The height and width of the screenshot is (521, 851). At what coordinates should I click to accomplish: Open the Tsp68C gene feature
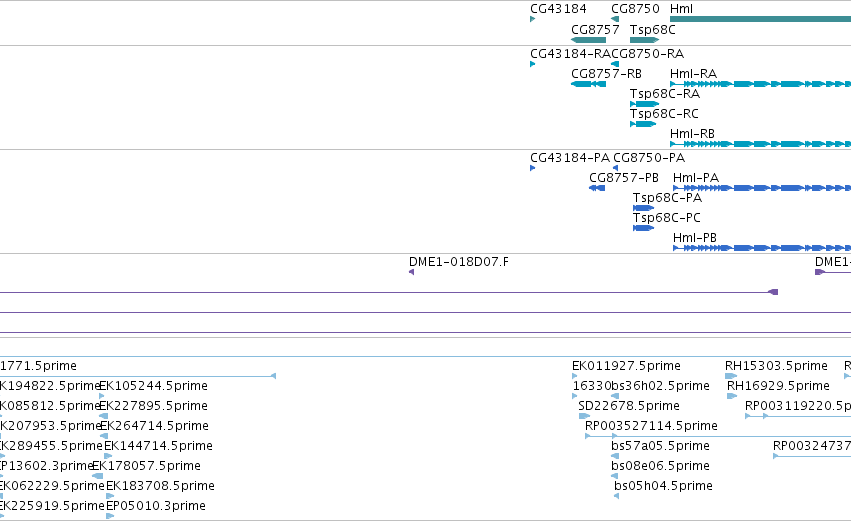[x=644, y=40]
